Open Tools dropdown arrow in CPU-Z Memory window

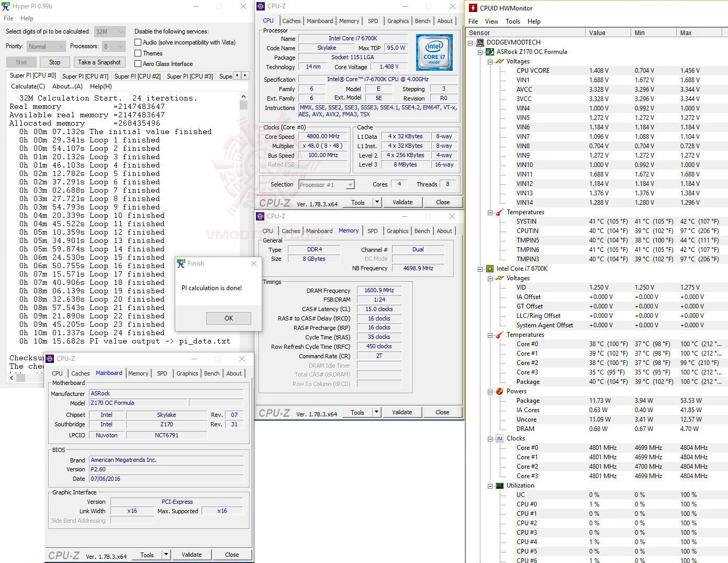tap(376, 412)
